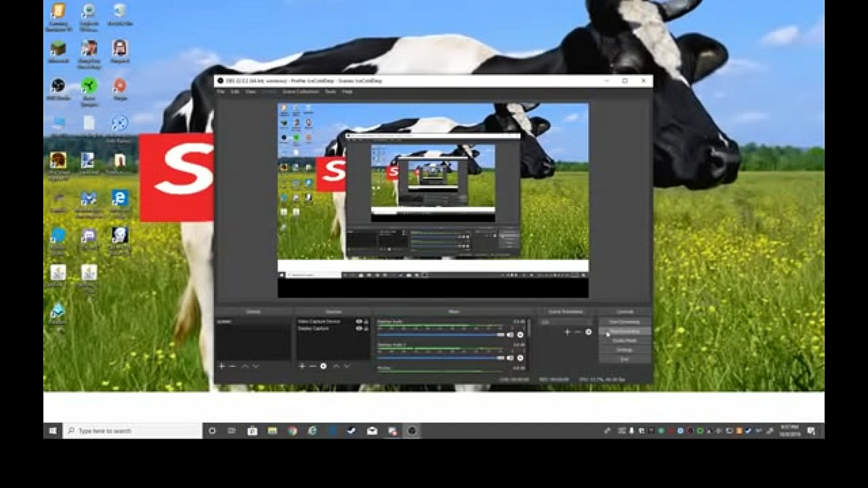Select the Display Capture source row
Image resolution: width=868 pixels, height=488 pixels.
coord(333,329)
